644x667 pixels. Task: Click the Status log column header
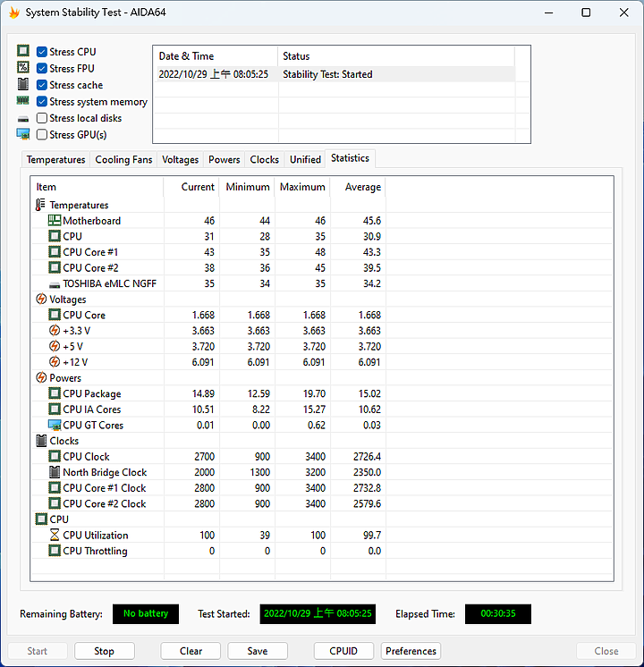click(396, 56)
